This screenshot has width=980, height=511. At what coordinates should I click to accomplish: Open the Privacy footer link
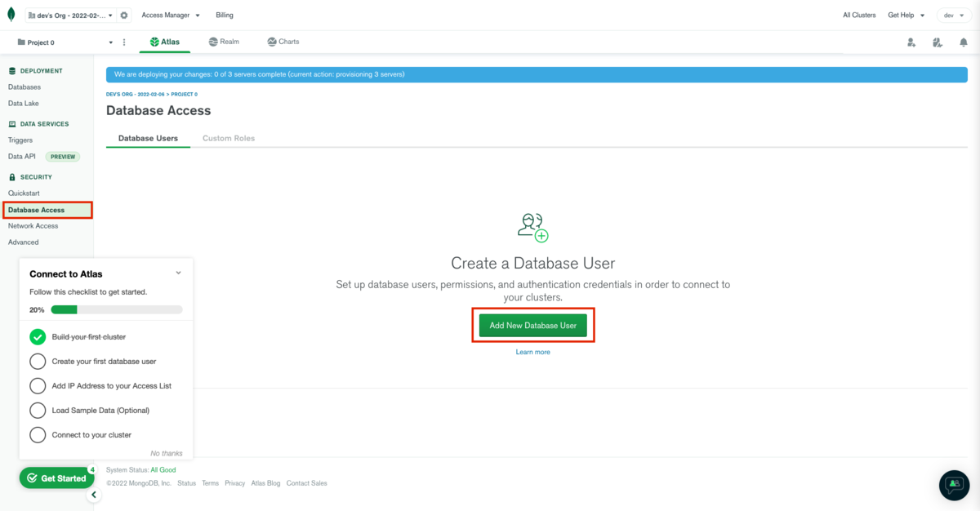[x=235, y=483]
